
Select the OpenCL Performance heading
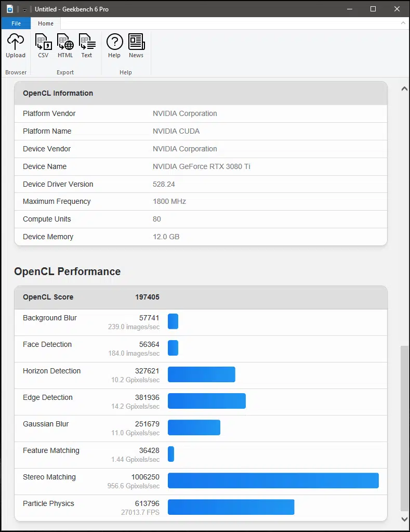click(67, 271)
